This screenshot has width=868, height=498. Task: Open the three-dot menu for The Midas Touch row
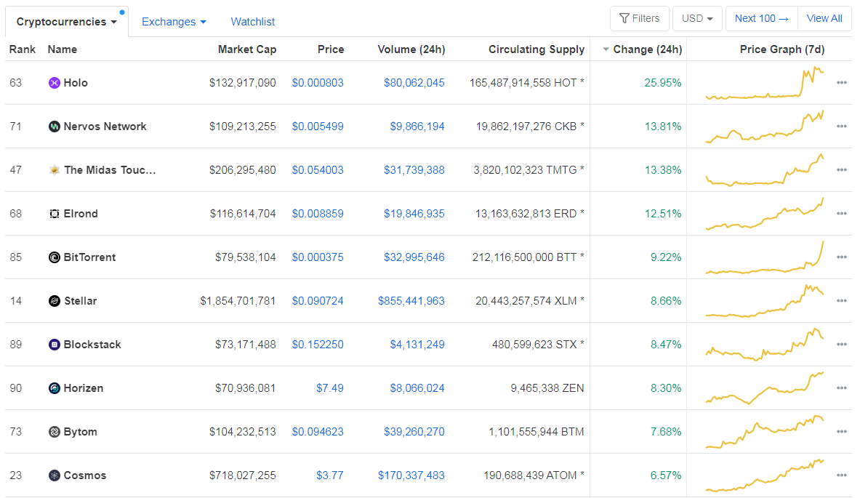coord(841,170)
